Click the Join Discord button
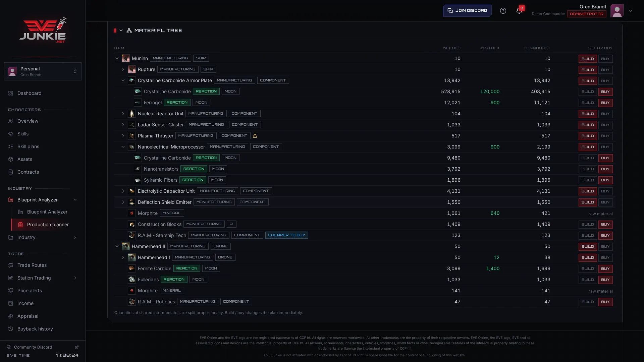This screenshot has width=644, height=362. pyautogui.click(x=467, y=11)
